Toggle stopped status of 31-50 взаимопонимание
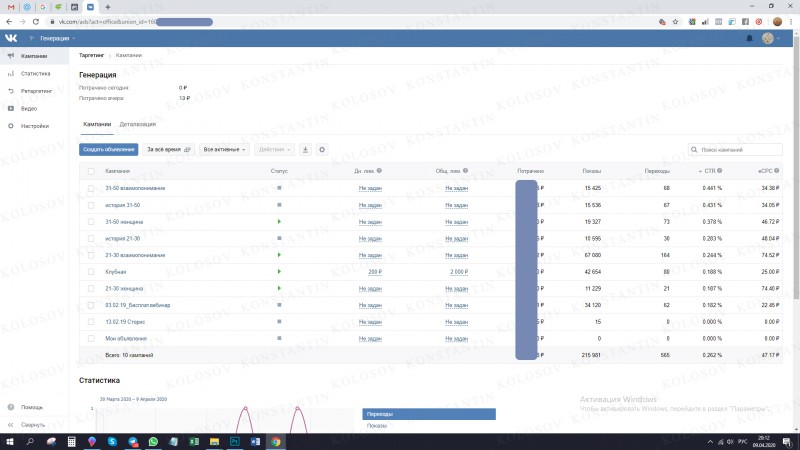The width and height of the screenshot is (800, 450). click(x=279, y=188)
